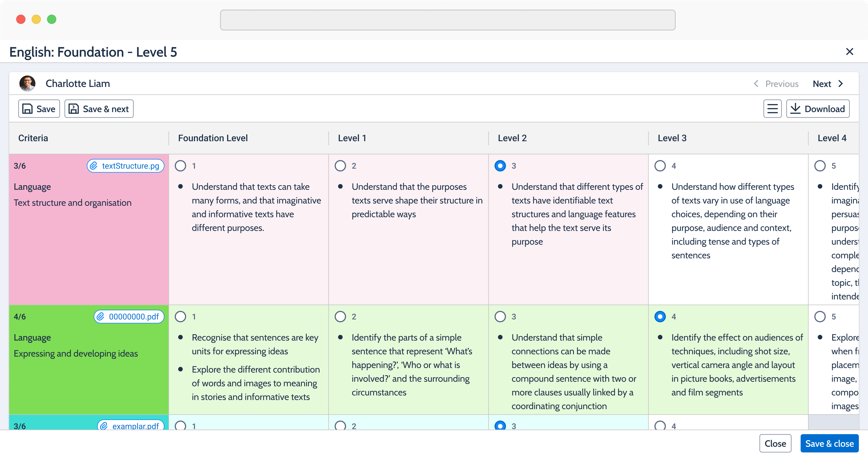The height and width of the screenshot is (457, 868).
Task: Select score 2 in the examplar.pdf row
Action: 340,425
